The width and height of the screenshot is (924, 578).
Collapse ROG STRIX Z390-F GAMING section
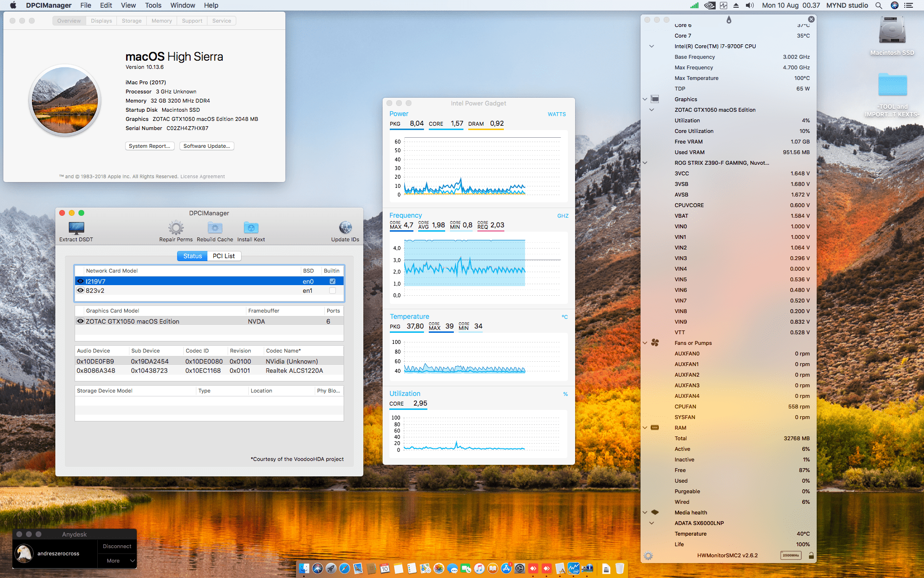pos(645,163)
